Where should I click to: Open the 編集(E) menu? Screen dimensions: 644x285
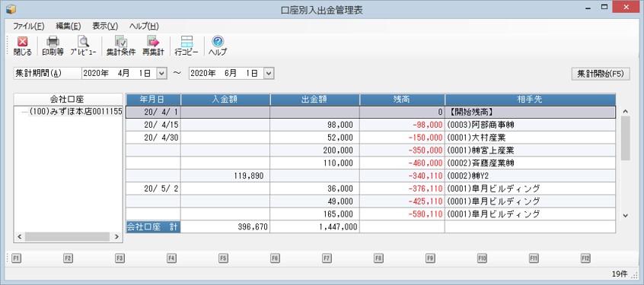coord(69,27)
